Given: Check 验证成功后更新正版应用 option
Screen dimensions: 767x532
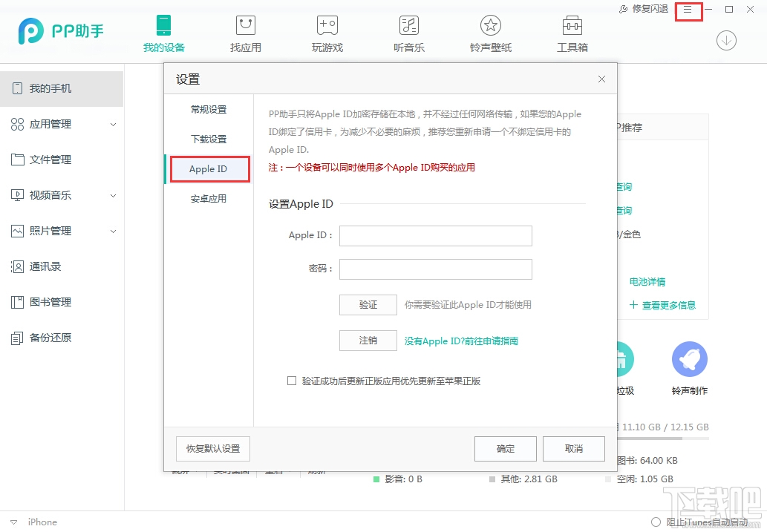Looking at the screenshot, I should coord(292,381).
